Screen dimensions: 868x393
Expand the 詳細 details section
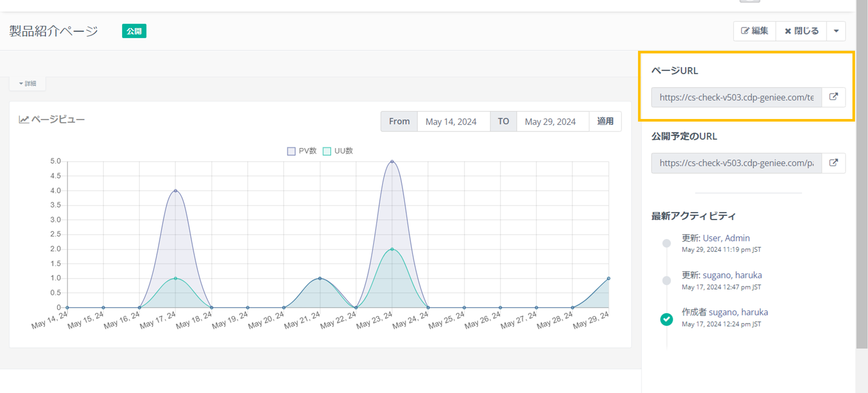[28, 83]
